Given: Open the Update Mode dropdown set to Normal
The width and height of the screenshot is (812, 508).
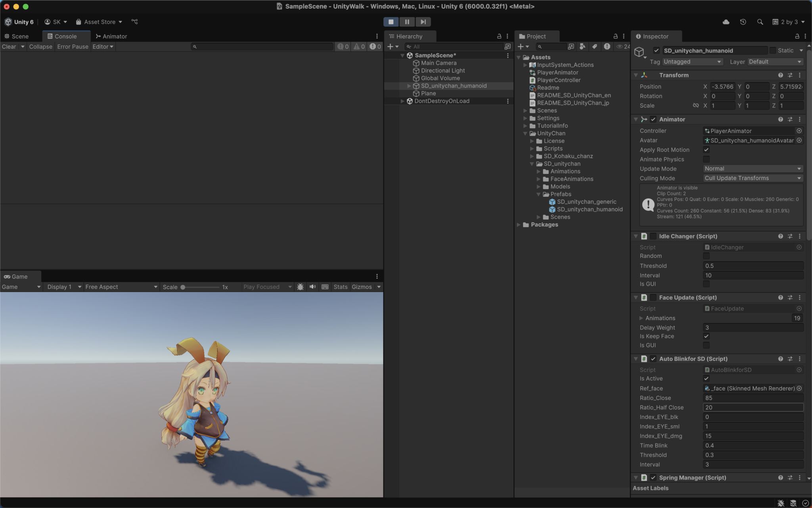Looking at the screenshot, I should pos(752,168).
